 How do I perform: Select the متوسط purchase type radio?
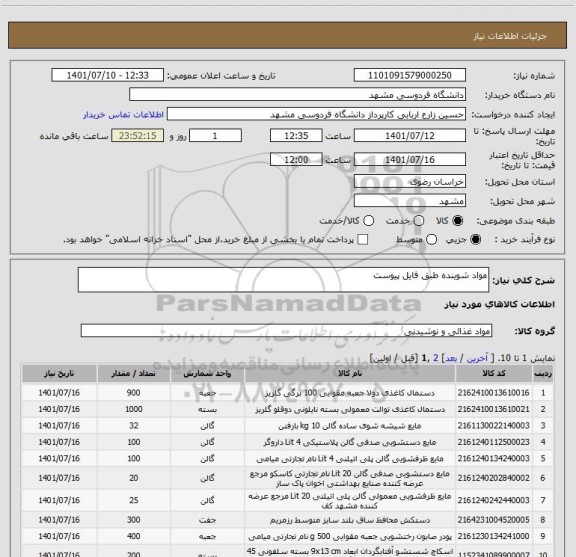coord(431,240)
